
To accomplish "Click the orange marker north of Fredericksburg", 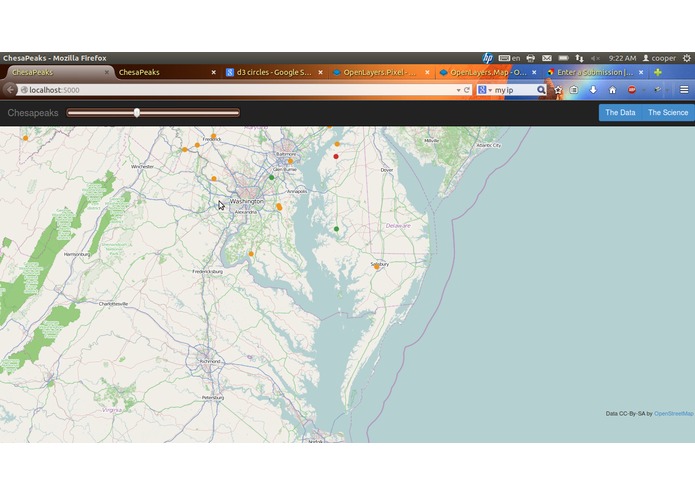I will tap(251, 254).
